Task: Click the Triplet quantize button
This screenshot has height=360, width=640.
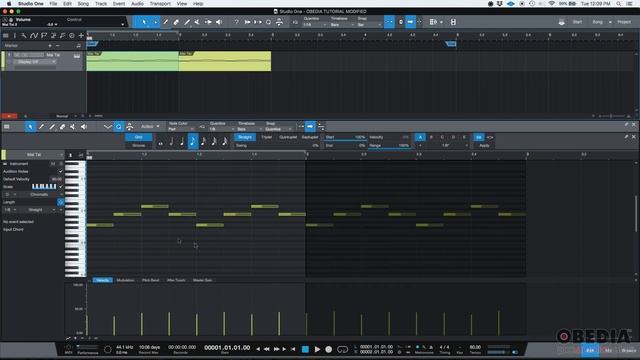Action: pyautogui.click(x=267, y=137)
